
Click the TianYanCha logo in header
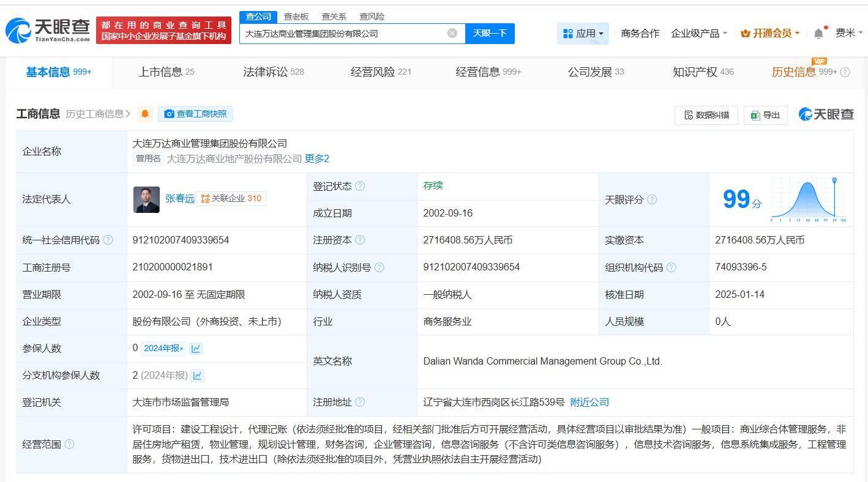[48, 30]
